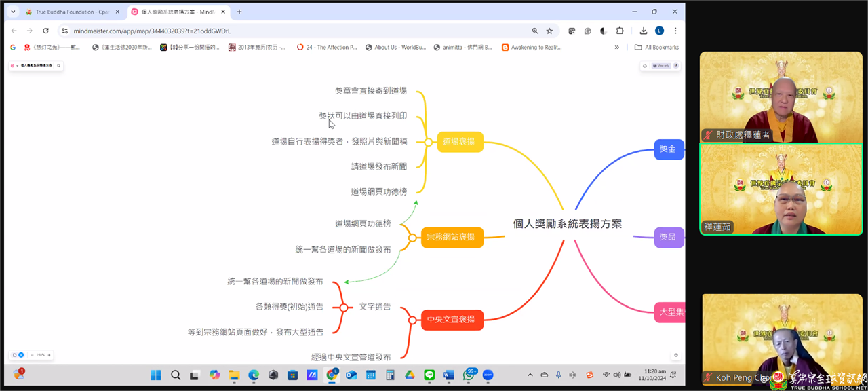Open the LINE app in taskbar

click(x=429, y=375)
